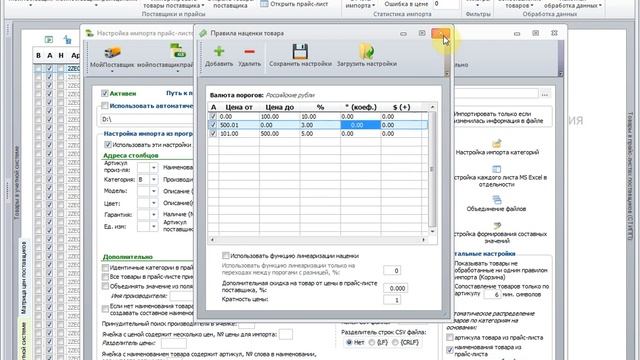Click the markup table horizontal scrollbar
Screen dimensions: 640x360
point(318,240)
